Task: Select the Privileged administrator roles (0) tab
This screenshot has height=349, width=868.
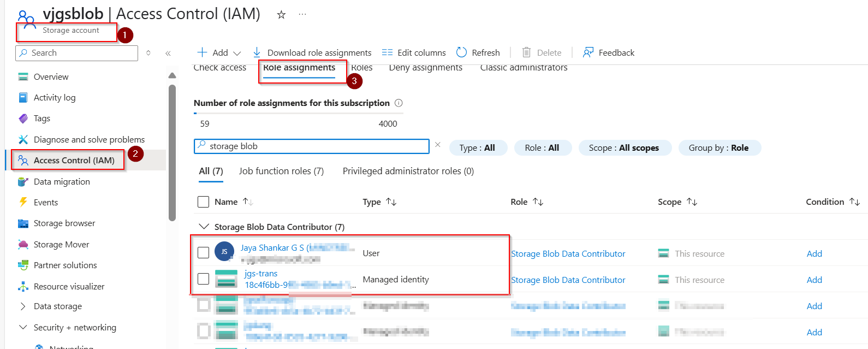Action: pyautogui.click(x=408, y=171)
